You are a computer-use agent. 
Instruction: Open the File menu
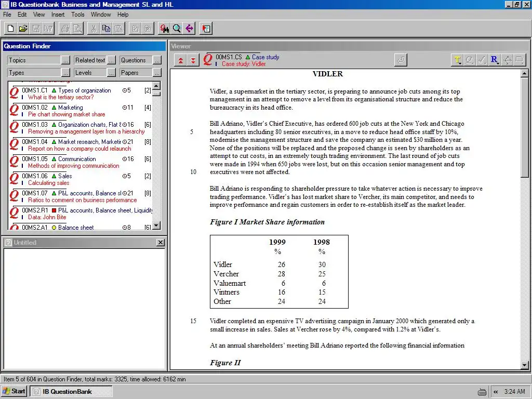(7, 15)
